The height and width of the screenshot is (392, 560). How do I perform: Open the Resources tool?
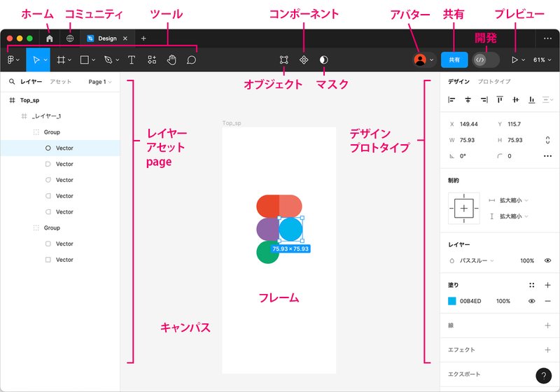152,59
